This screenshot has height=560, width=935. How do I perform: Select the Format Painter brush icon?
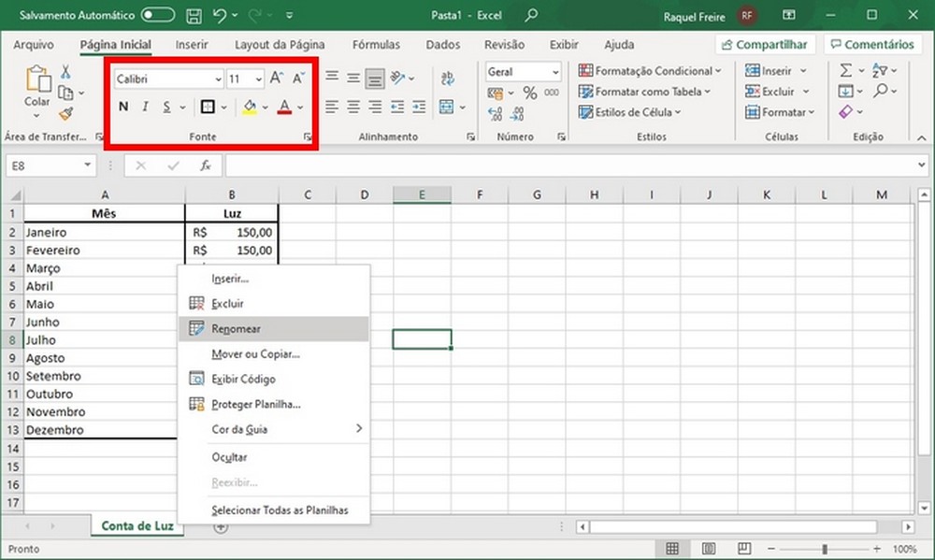click(x=65, y=113)
